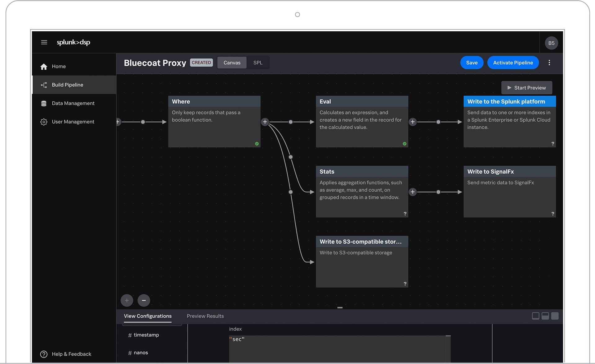Image resolution: width=595 pixels, height=364 pixels.
Task: Select Build Pipeline in the sidebar
Action: click(x=74, y=85)
